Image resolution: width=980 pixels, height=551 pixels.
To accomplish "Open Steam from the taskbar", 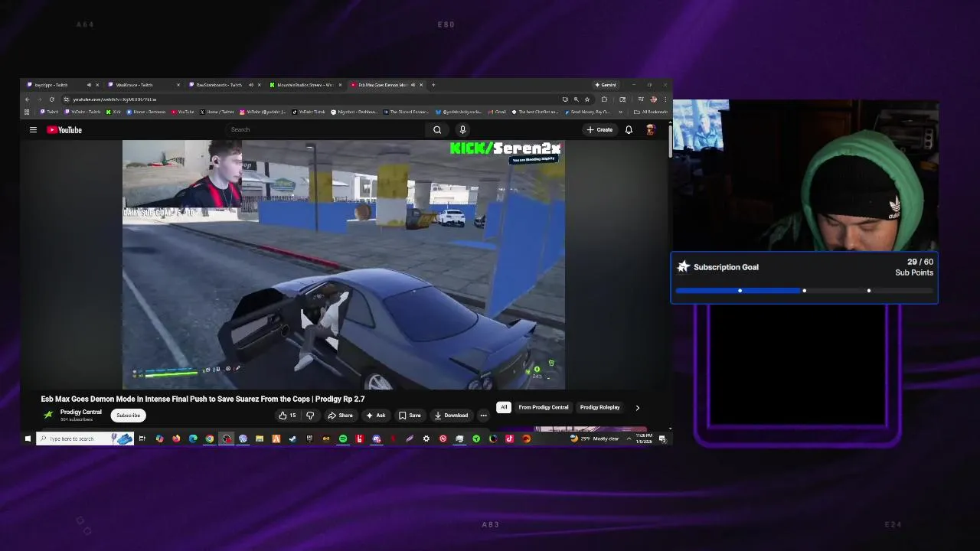I will pos(292,439).
